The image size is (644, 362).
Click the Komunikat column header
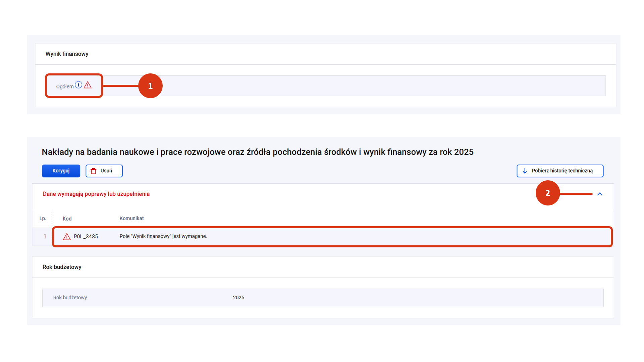click(131, 219)
